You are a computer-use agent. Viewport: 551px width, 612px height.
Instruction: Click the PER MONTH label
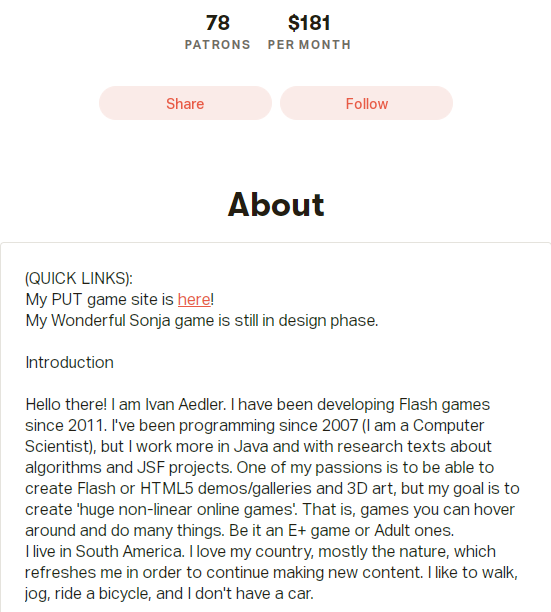point(309,44)
